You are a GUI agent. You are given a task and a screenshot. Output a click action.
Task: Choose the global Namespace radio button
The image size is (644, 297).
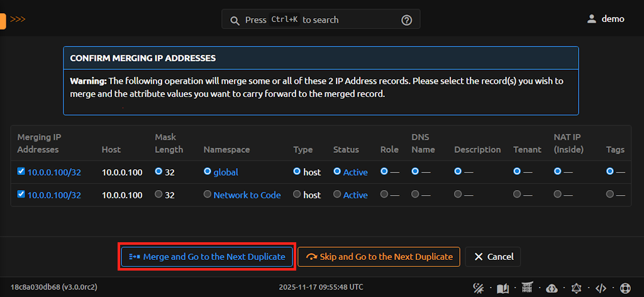208,172
